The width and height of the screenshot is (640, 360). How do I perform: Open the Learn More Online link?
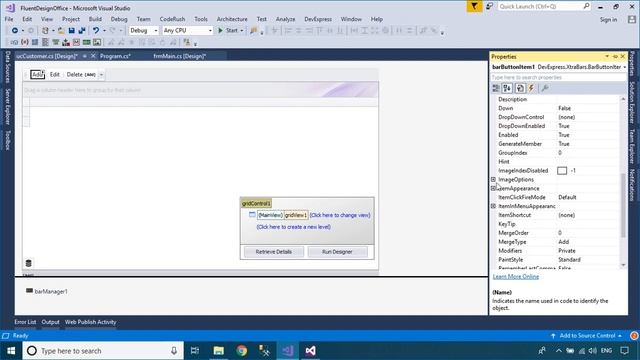[516, 277]
